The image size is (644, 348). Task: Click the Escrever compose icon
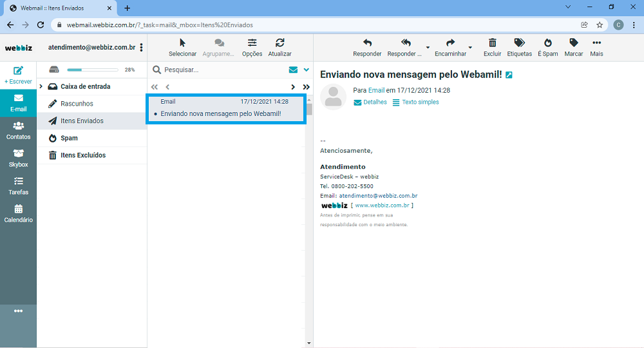[18, 71]
